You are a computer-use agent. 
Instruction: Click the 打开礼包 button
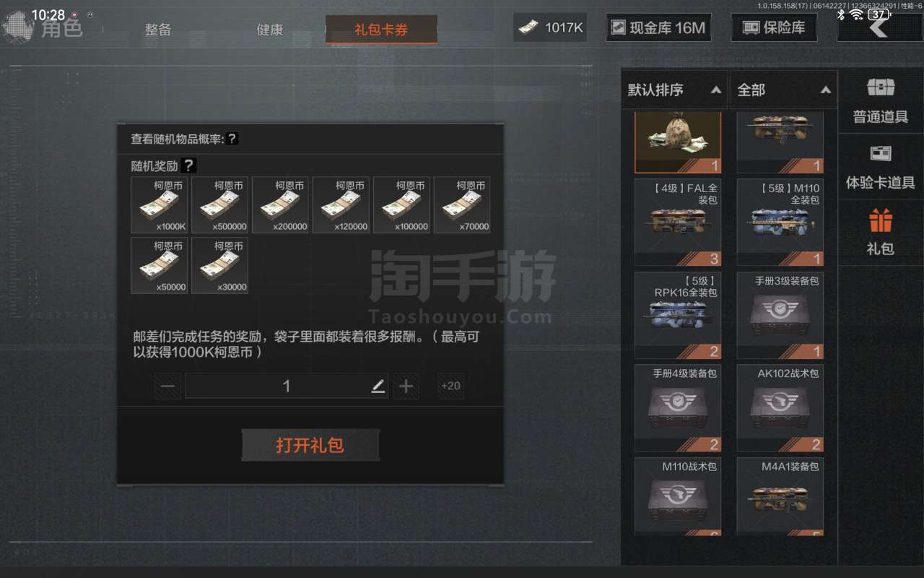click(310, 445)
